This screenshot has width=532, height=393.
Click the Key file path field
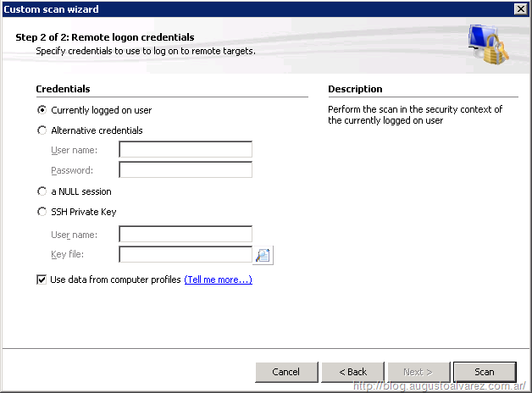point(186,255)
